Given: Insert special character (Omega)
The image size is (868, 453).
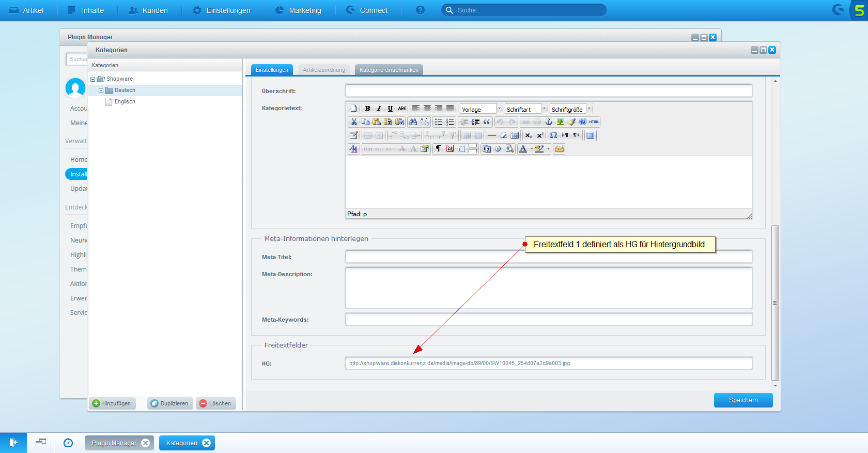Looking at the screenshot, I should pyautogui.click(x=553, y=135).
